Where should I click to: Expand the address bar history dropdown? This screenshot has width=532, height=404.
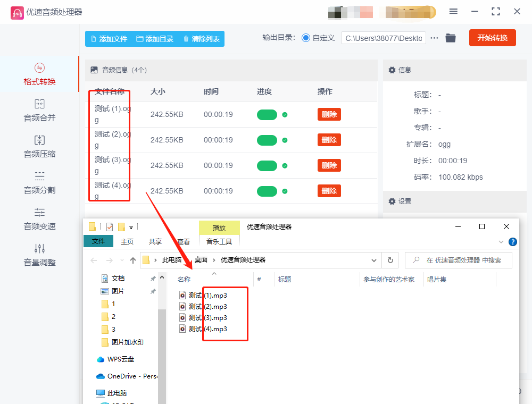[x=374, y=260]
